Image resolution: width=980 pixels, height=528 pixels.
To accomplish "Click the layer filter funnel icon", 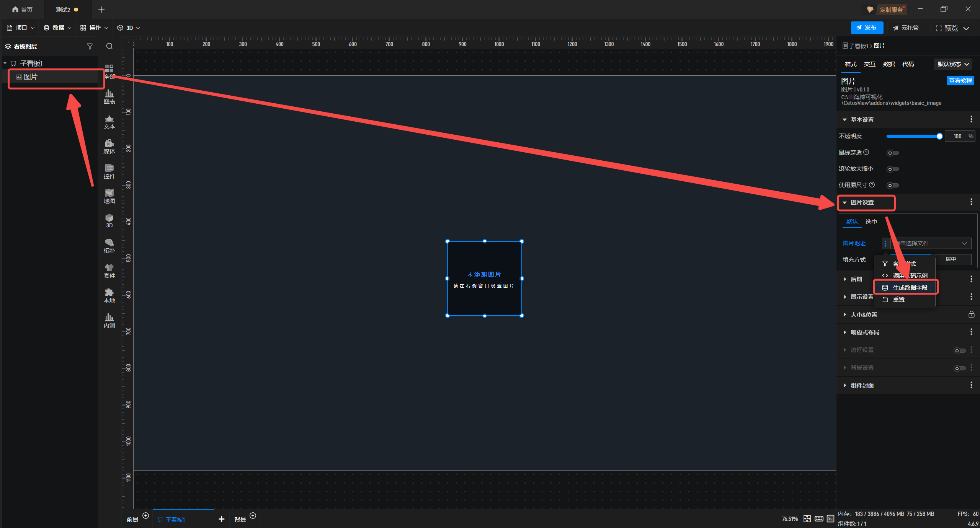I will pos(90,46).
